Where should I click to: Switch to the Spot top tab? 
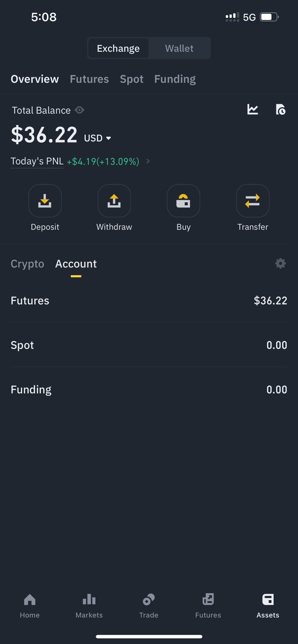point(132,79)
